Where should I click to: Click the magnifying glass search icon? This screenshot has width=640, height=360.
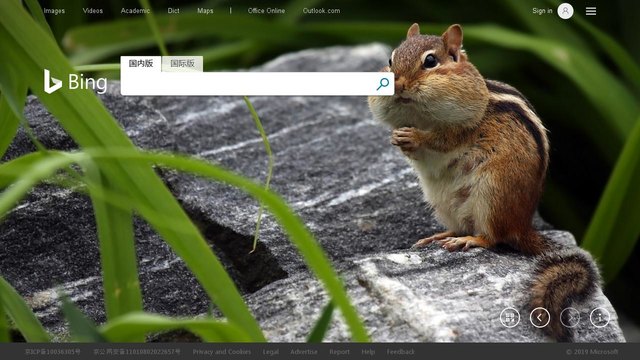click(382, 84)
